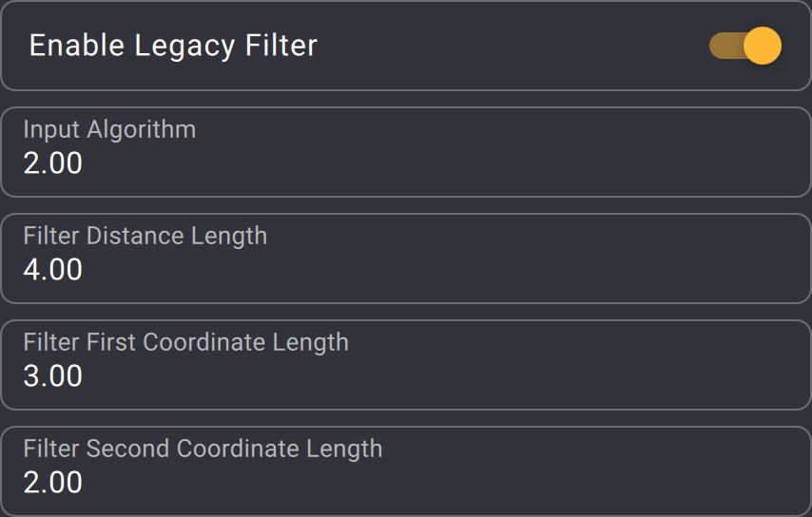This screenshot has height=517, width=812.
Task: Click the Input Algorithm field
Action: point(405,152)
